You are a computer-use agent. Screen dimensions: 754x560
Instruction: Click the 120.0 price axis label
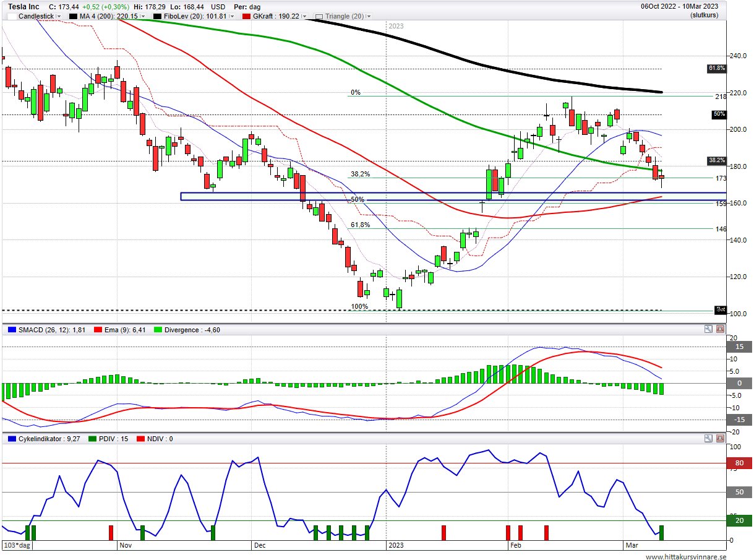pos(737,277)
